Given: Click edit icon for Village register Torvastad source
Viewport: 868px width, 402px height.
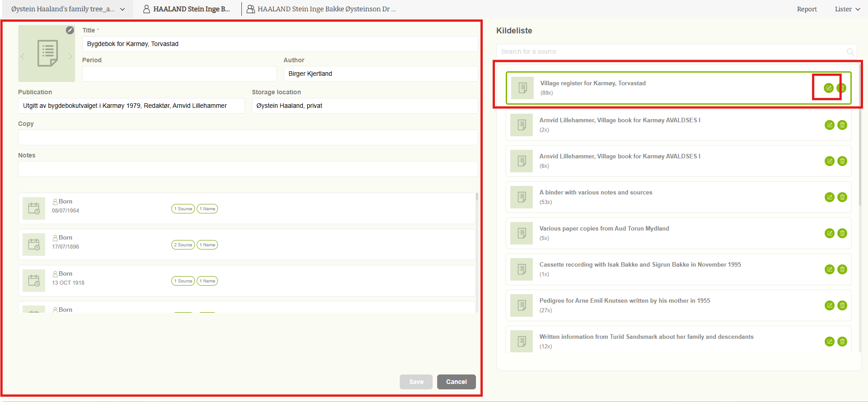Looking at the screenshot, I should coord(828,88).
